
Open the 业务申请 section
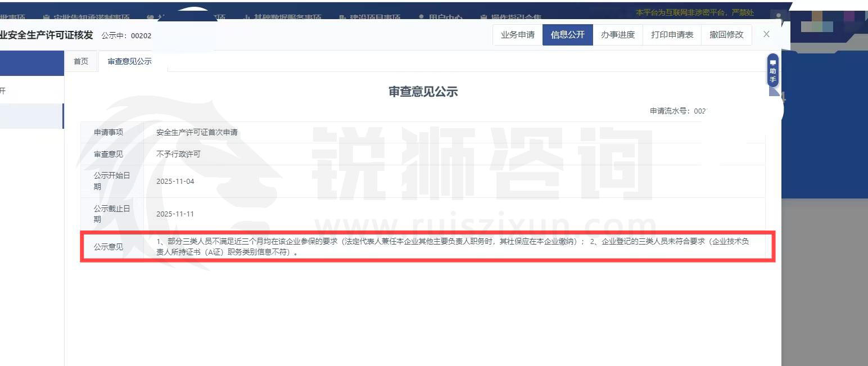(x=517, y=35)
